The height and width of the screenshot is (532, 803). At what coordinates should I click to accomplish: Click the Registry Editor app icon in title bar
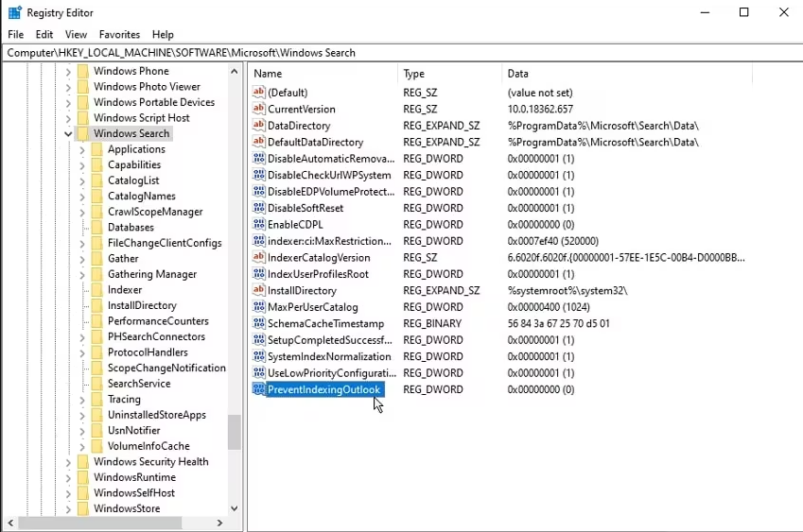[x=15, y=12]
